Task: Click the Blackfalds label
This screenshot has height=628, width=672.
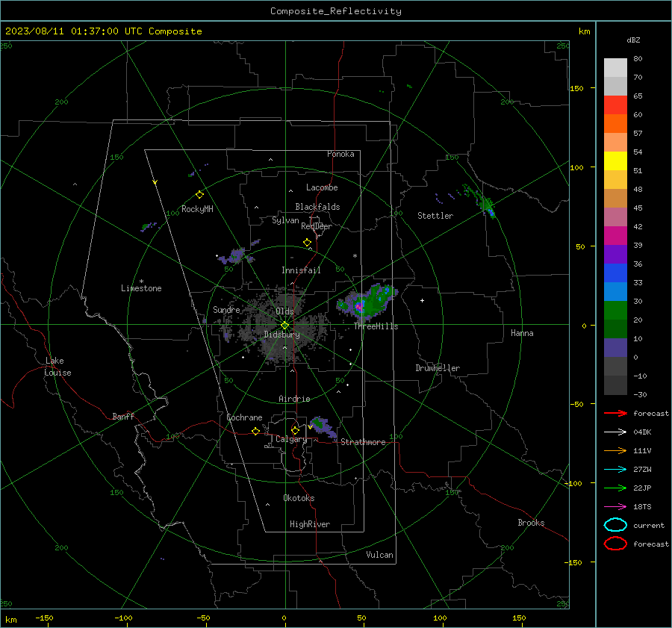Action: (x=317, y=207)
